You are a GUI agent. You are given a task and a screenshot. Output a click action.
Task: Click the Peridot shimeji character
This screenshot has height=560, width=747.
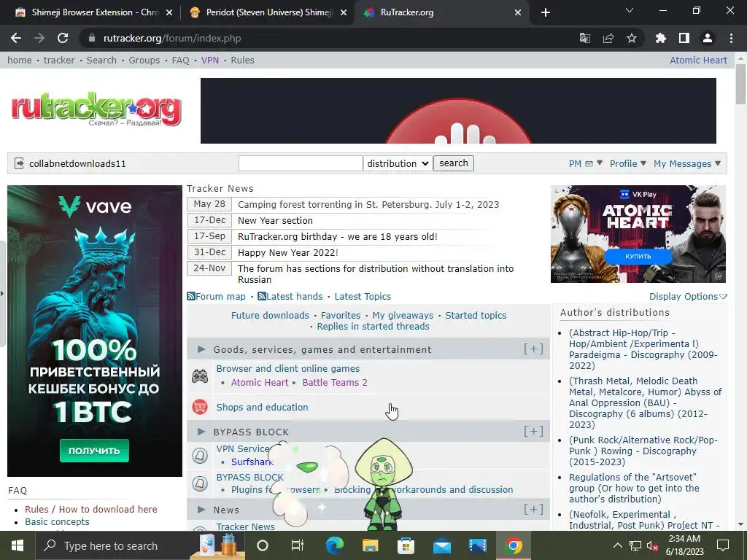point(384,483)
